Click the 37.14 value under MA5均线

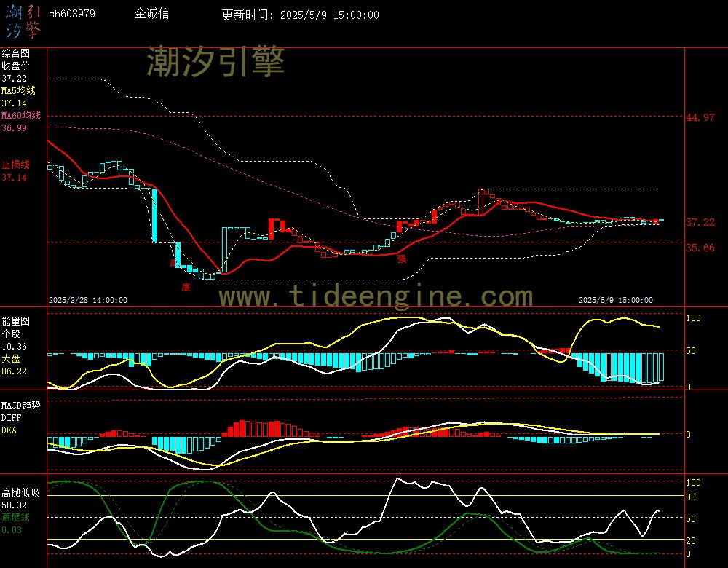(15, 103)
